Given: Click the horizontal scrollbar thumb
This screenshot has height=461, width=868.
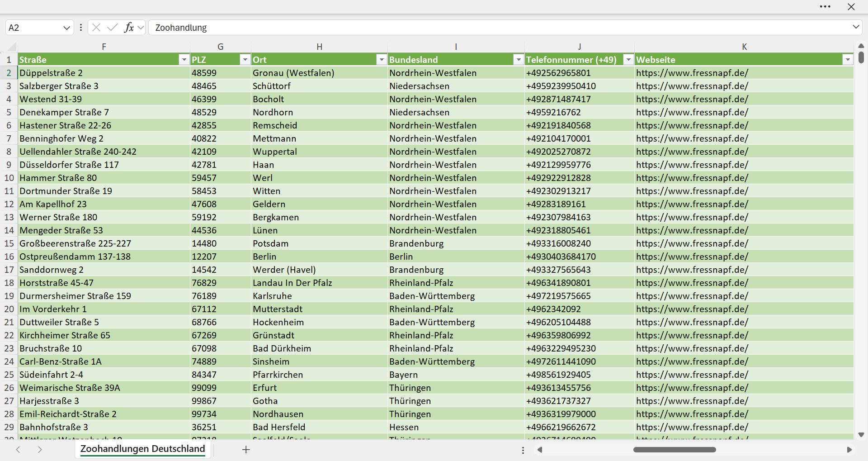Looking at the screenshot, I should tap(675, 450).
